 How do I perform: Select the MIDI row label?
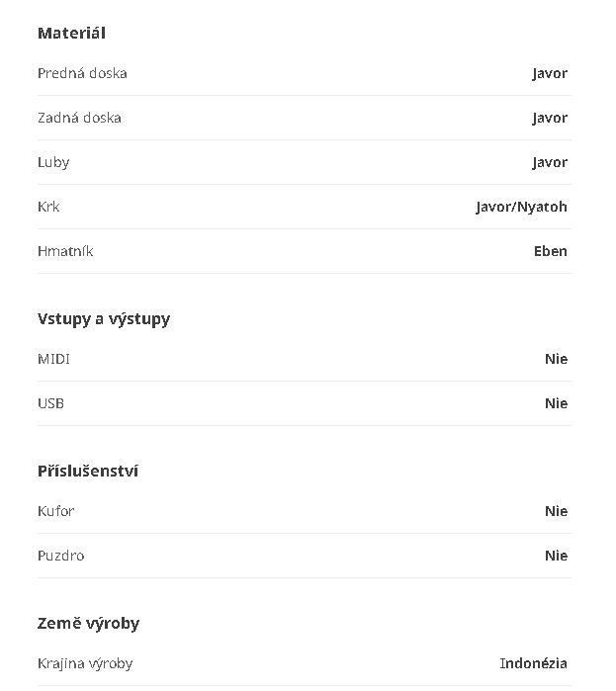(x=53, y=359)
